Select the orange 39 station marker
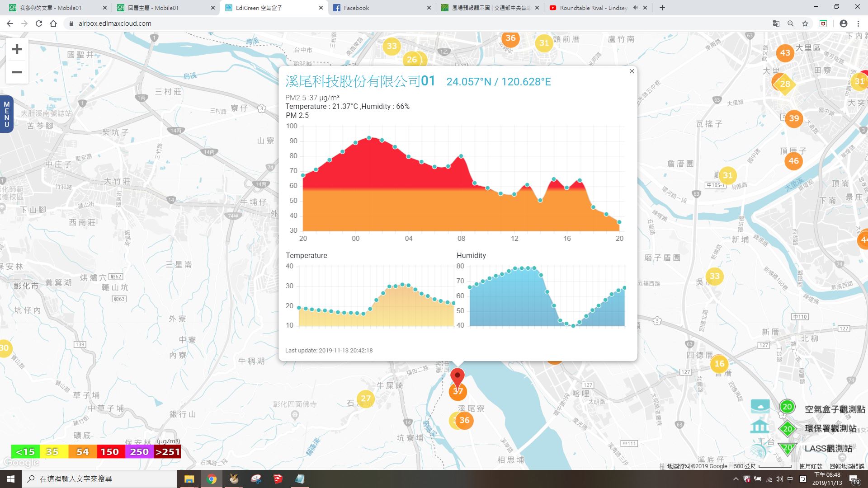This screenshot has width=868, height=488. tap(794, 118)
